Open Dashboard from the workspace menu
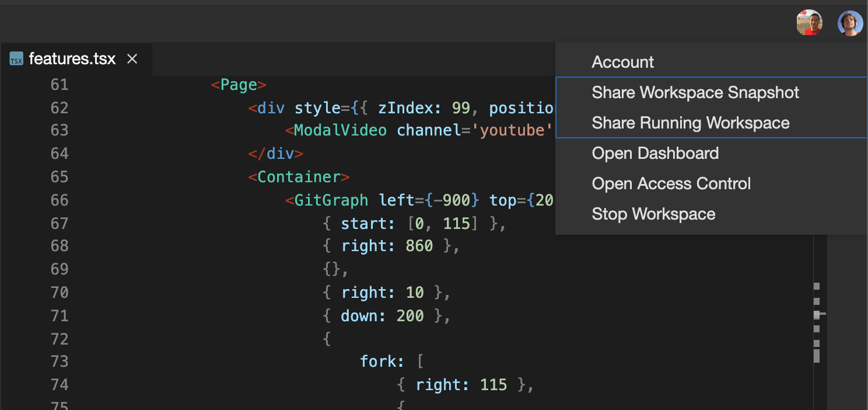 click(x=655, y=153)
